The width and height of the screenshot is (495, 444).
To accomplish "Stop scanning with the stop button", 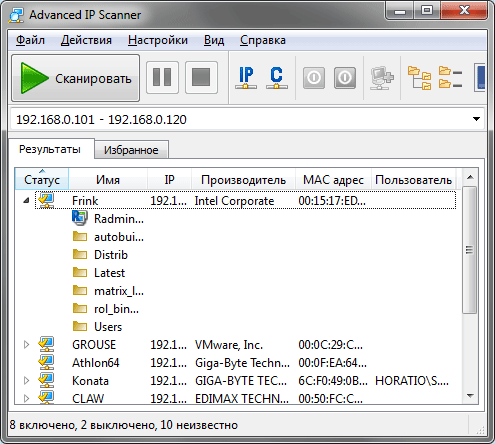I will click(x=201, y=77).
